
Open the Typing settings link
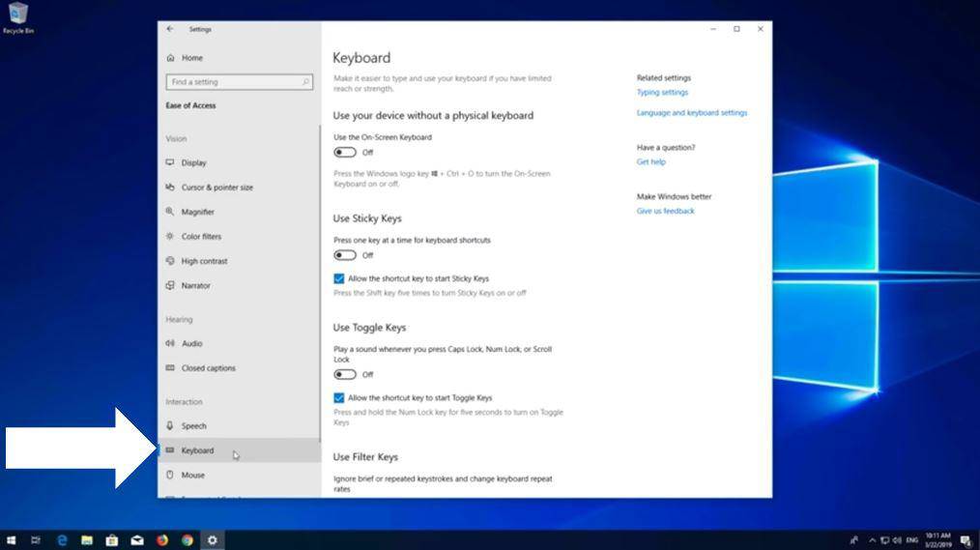[x=662, y=93]
